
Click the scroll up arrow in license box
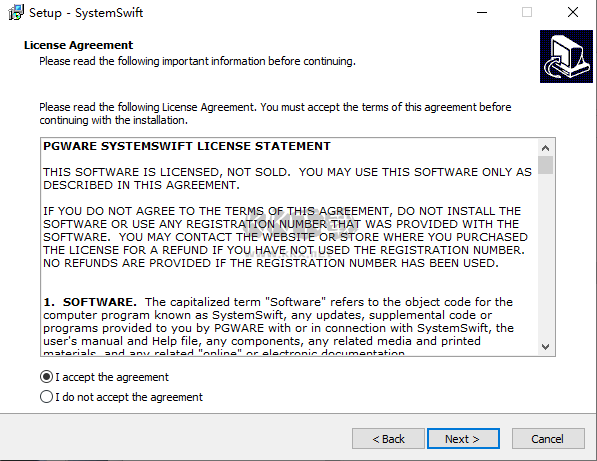546,148
